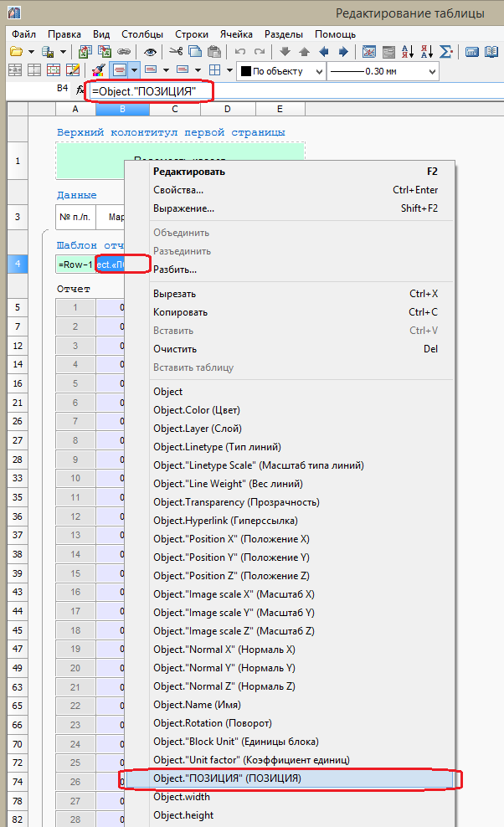Expand dropdown next to highlighted line-style icon
The height and width of the screenshot is (827, 504).
click(x=134, y=70)
